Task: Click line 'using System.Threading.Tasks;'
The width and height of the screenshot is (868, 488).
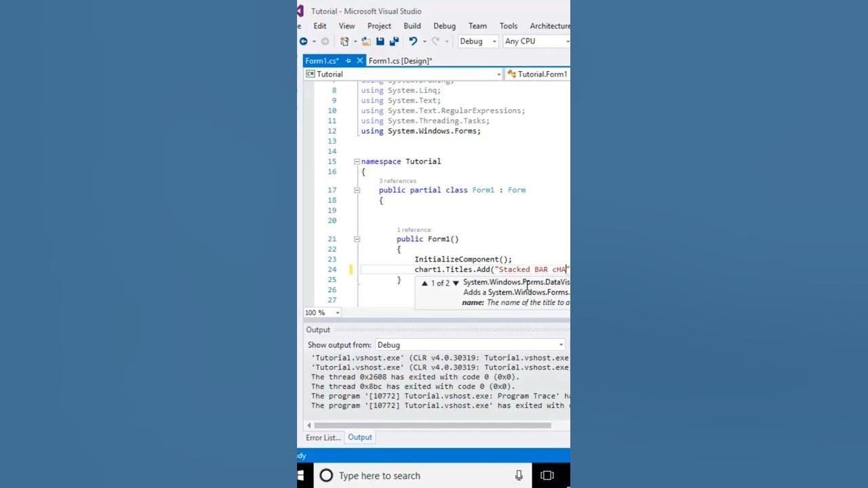Action: point(425,121)
